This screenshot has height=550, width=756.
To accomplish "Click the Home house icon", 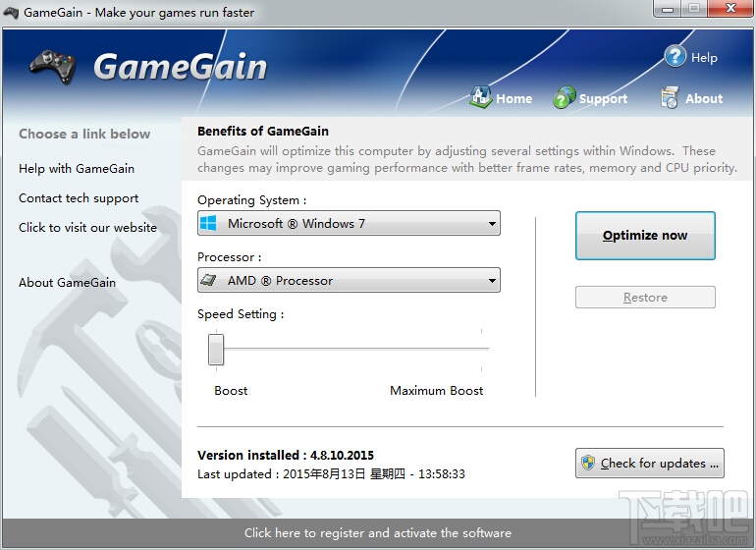I will tap(480, 97).
